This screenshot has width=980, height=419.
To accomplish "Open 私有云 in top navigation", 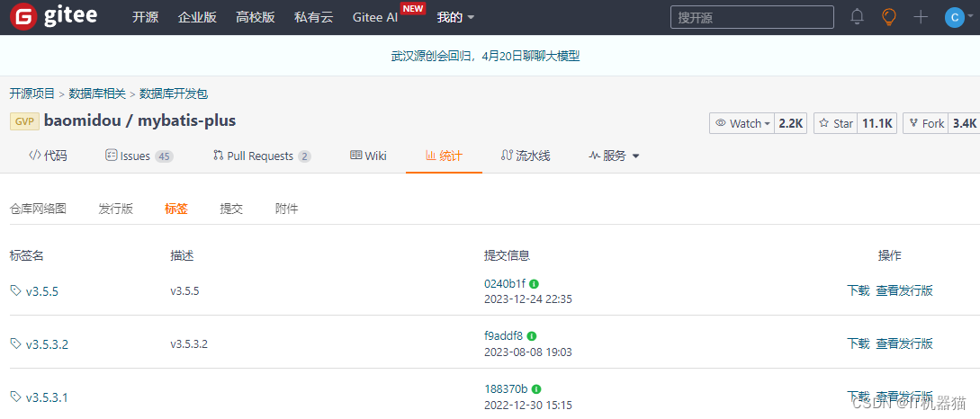I will point(314,17).
